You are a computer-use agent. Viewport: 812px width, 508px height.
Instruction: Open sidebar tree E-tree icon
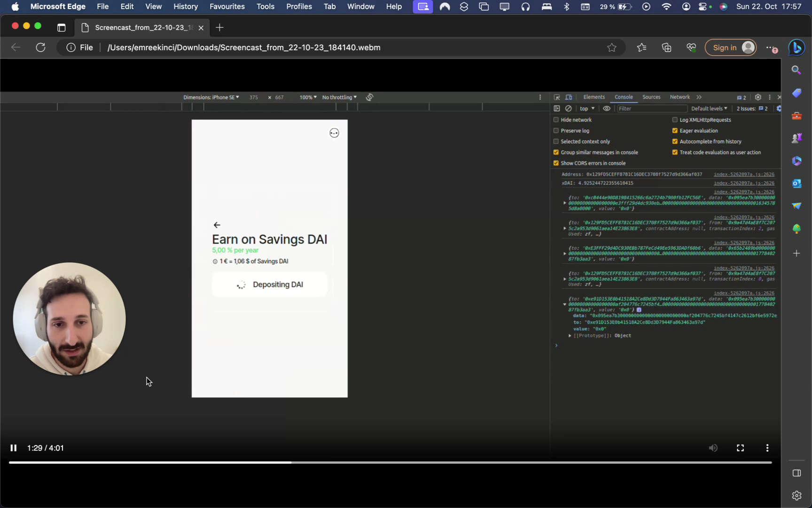tap(796, 229)
